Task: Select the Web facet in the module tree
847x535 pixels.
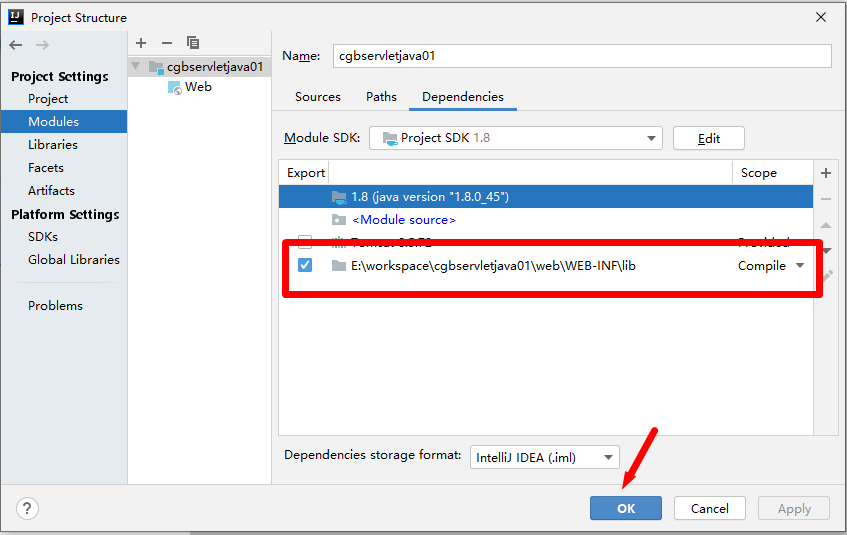Action: click(198, 87)
